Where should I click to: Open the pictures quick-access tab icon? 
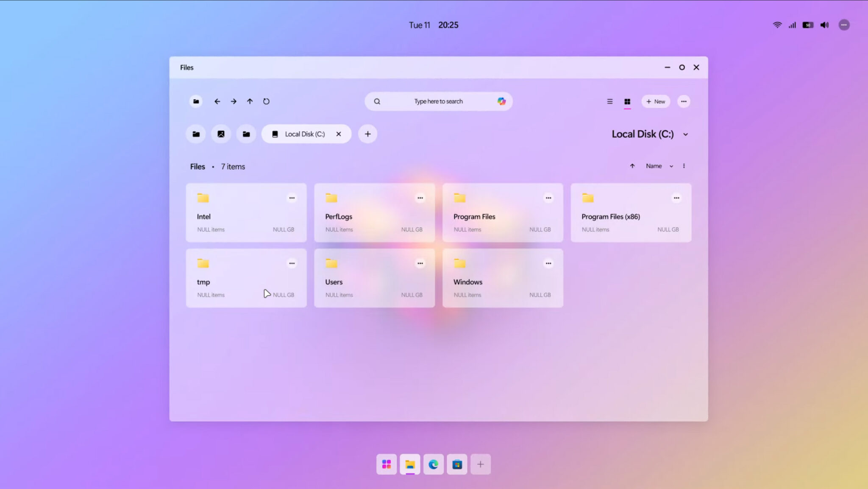(x=221, y=134)
